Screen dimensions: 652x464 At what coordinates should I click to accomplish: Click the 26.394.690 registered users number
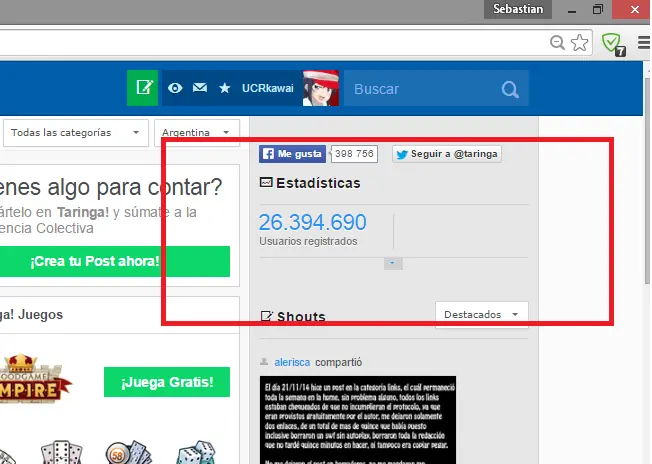(x=313, y=222)
